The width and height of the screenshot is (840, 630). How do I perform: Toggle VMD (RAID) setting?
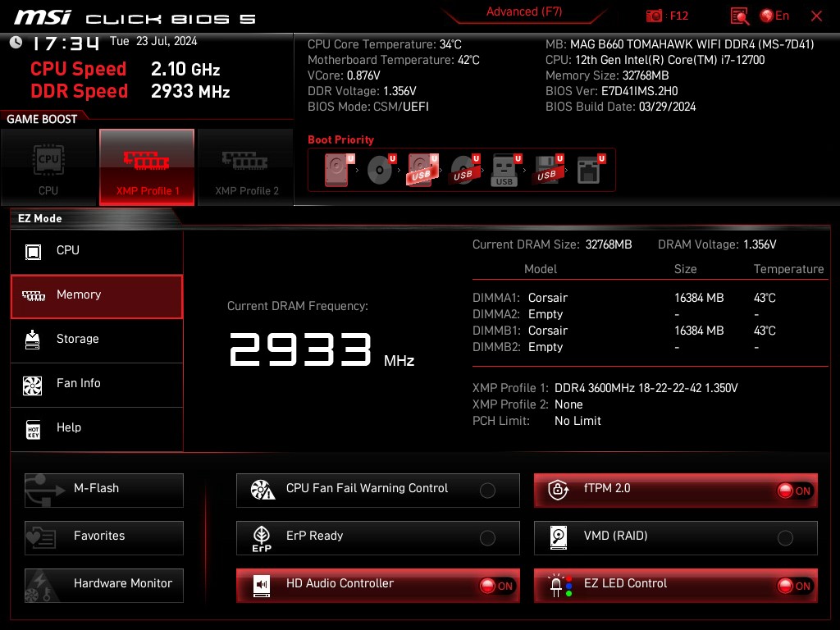[x=676, y=538]
